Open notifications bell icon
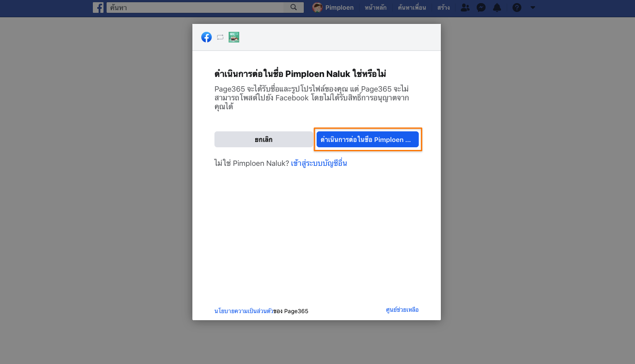Image resolution: width=635 pixels, height=364 pixels. pos(497,8)
